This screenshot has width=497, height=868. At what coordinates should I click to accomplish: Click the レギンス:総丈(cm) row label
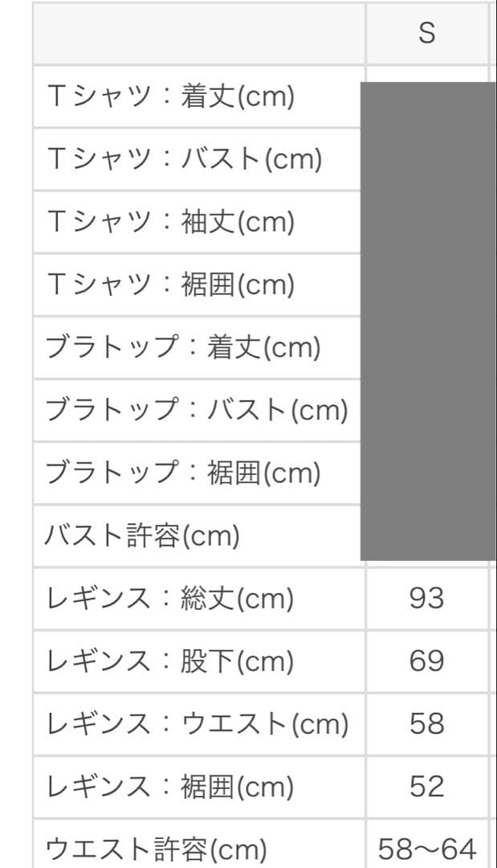(170, 599)
